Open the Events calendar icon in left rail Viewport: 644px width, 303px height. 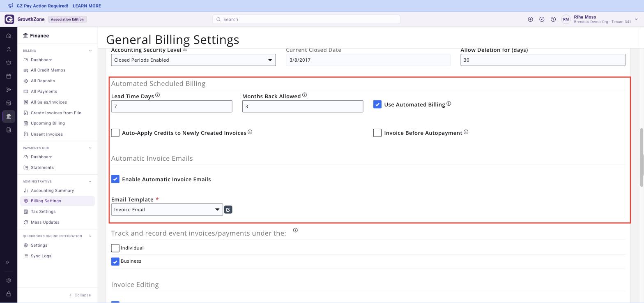tap(9, 76)
